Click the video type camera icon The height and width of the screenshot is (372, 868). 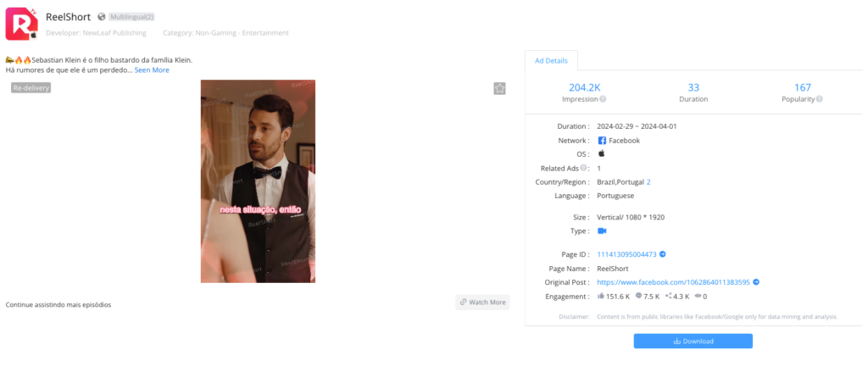(x=603, y=230)
